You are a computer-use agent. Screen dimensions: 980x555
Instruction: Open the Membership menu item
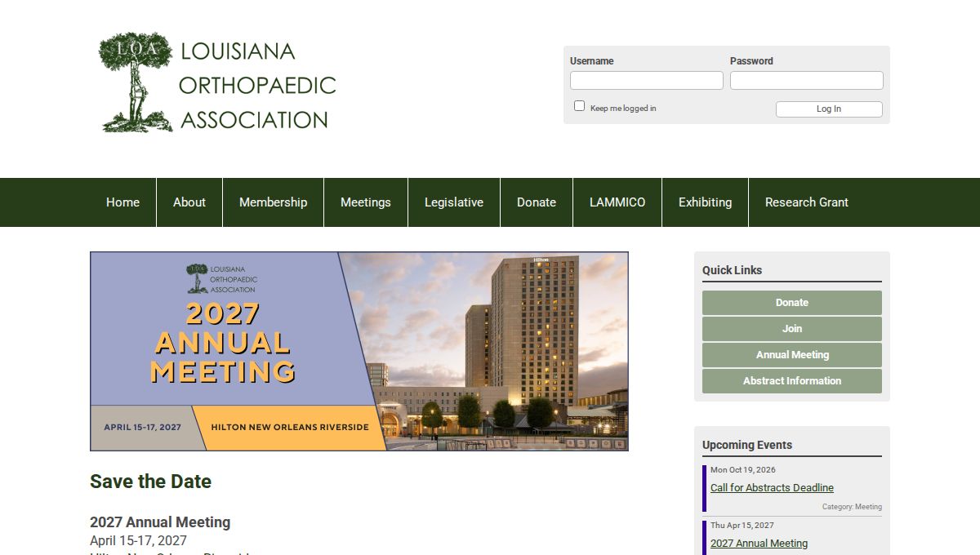pos(274,202)
